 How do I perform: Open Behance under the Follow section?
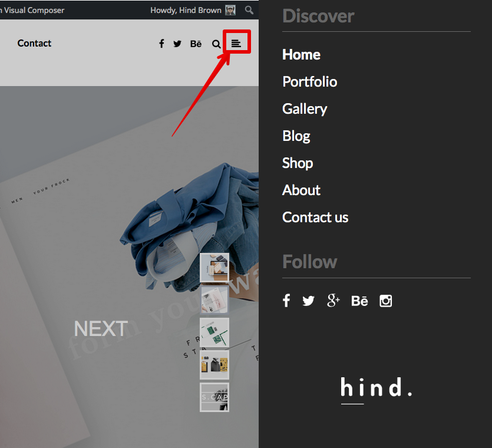[359, 301]
